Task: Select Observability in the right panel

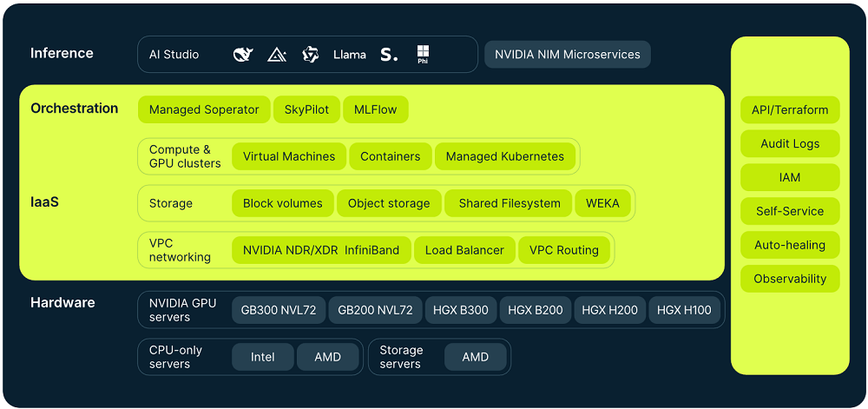Action: (x=790, y=279)
